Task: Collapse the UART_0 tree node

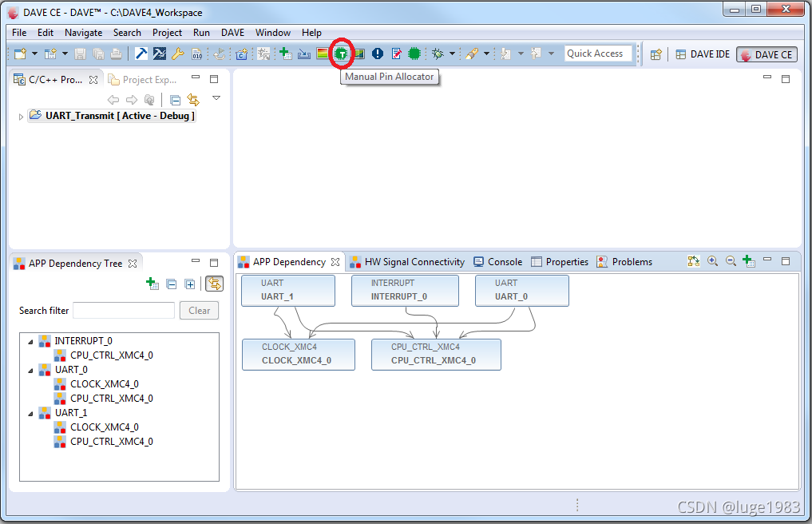Action: coord(30,371)
